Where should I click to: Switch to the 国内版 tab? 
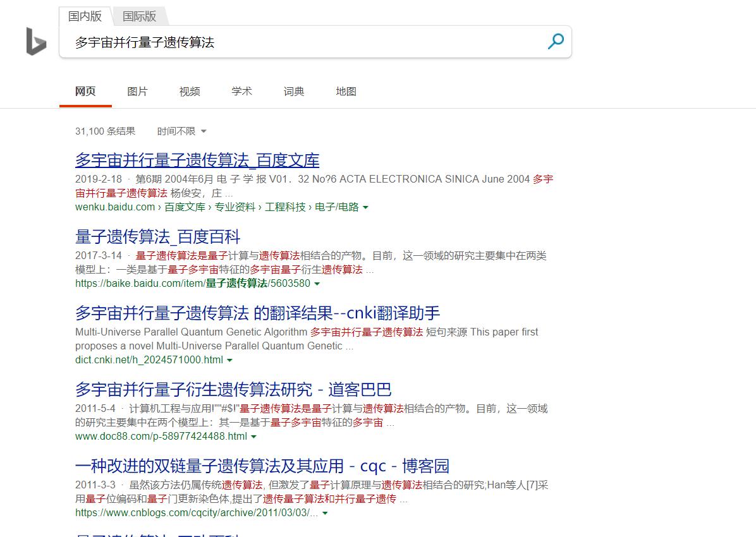(x=85, y=16)
